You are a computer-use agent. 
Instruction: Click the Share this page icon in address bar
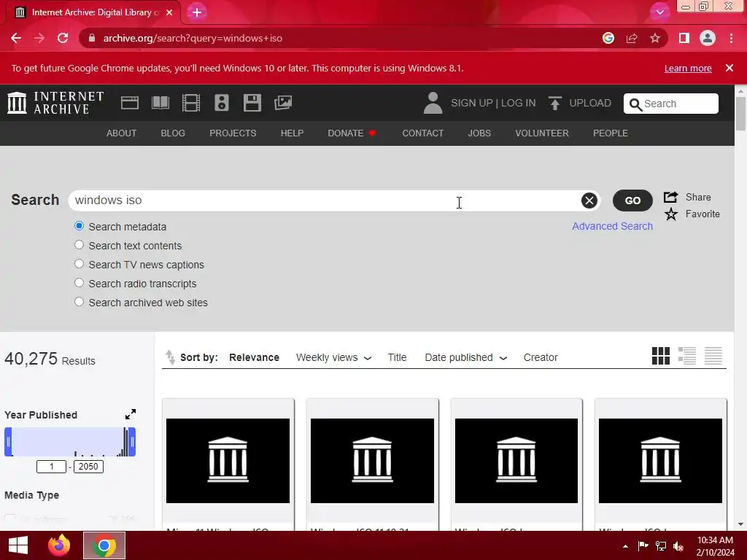click(632, 38)
